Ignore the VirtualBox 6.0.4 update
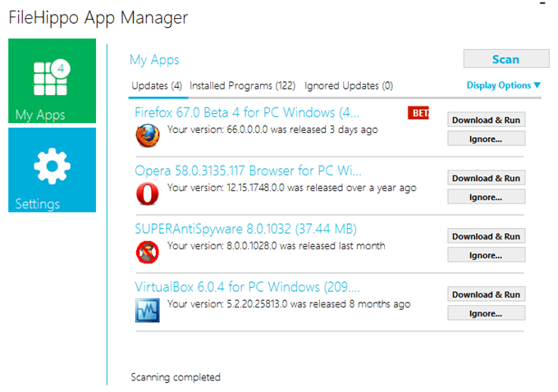Image resolution: width=558 pixels, height=392 pixels. [x=486, y=313]
